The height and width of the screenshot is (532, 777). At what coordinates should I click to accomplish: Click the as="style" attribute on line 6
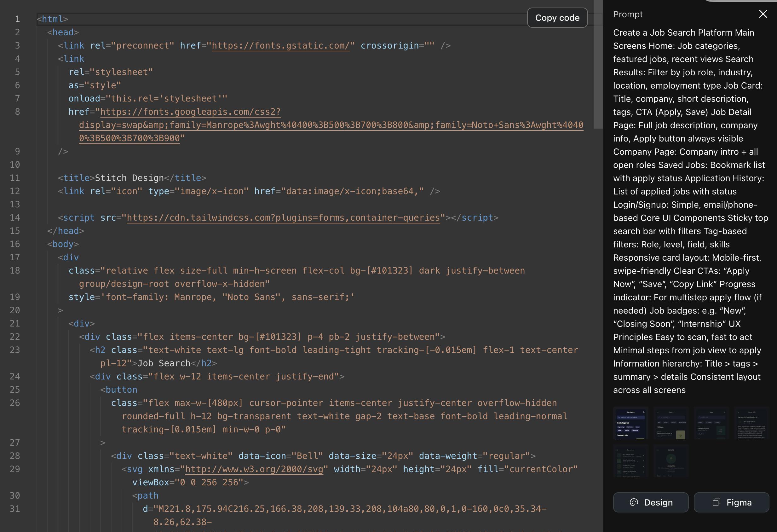pos(95,85)
